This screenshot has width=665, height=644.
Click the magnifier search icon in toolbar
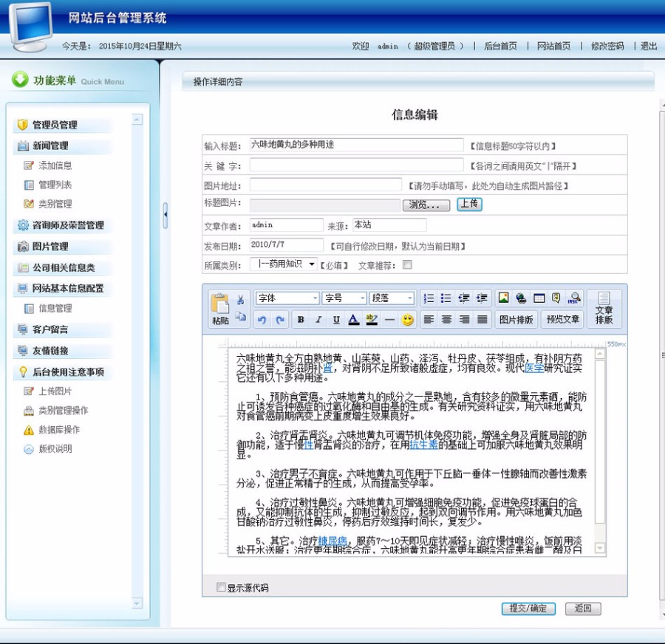click(x=574, y=298)
